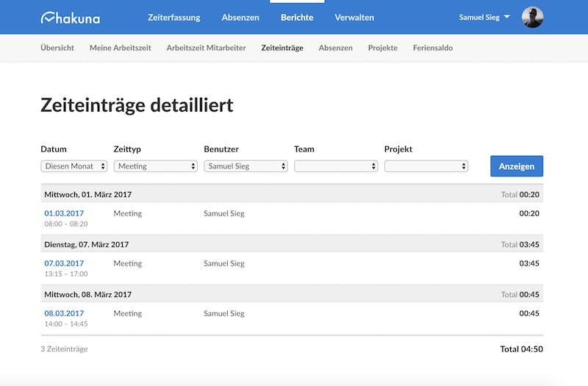The height and width of the screenshot is (386, 588).
Task: Open the 07.03.2017 entry link
Action: (x=64, y=263)
